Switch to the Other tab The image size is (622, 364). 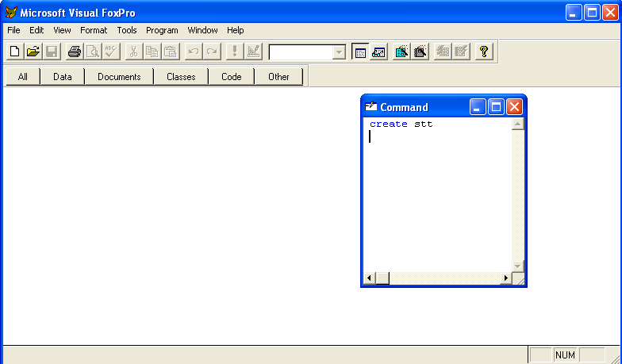click(x=278, y=76)
